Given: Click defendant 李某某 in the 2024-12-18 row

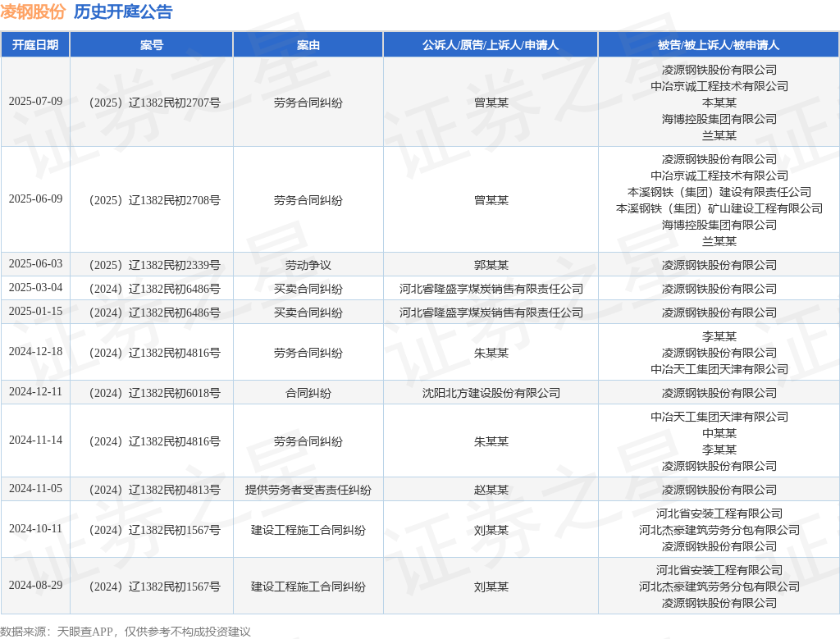Looking at the screenshot, I should [x=719, y=336].
